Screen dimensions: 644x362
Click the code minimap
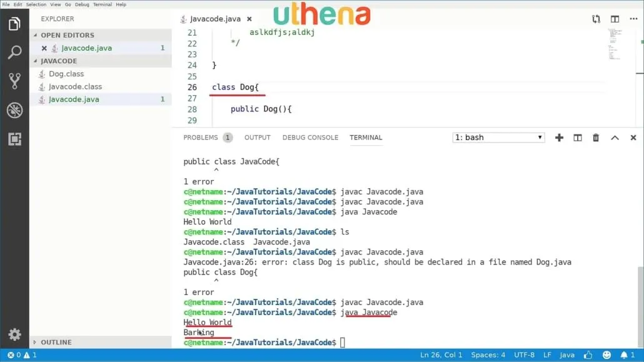pos(615,44)
